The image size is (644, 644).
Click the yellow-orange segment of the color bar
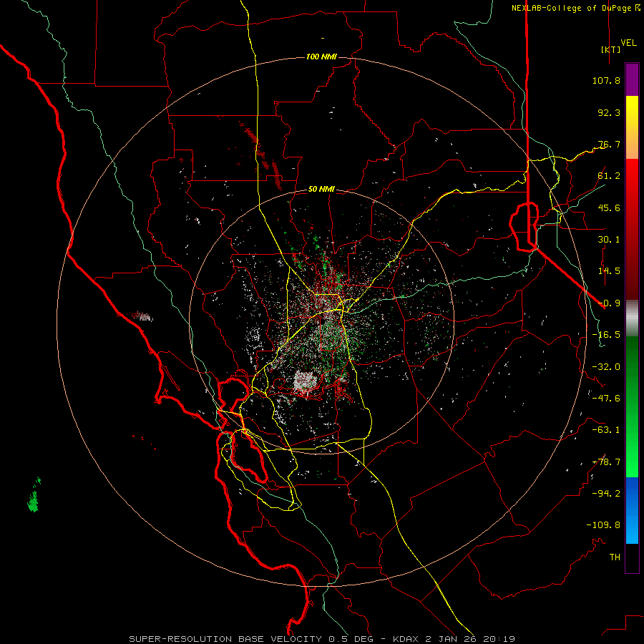pos(632,127)
